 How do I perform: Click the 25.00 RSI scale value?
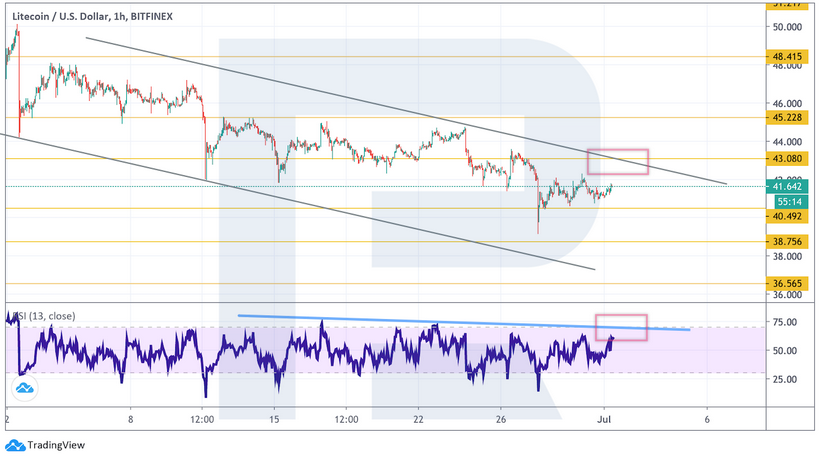pos(786,380)
